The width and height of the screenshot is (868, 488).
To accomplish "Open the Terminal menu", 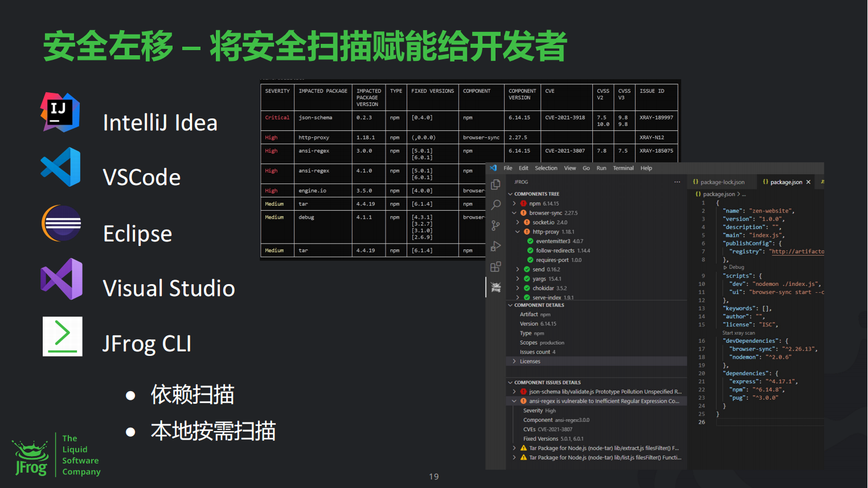I will click(623, 168).
